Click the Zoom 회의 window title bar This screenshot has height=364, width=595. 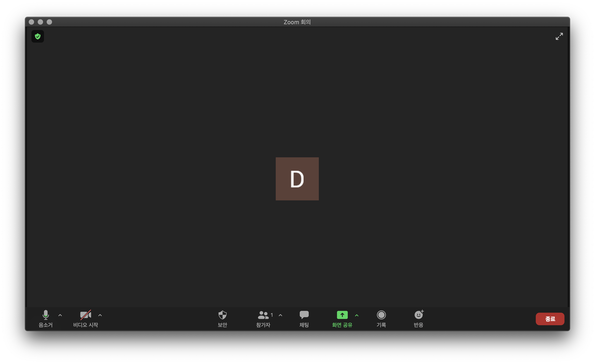(x=297, y=22)
